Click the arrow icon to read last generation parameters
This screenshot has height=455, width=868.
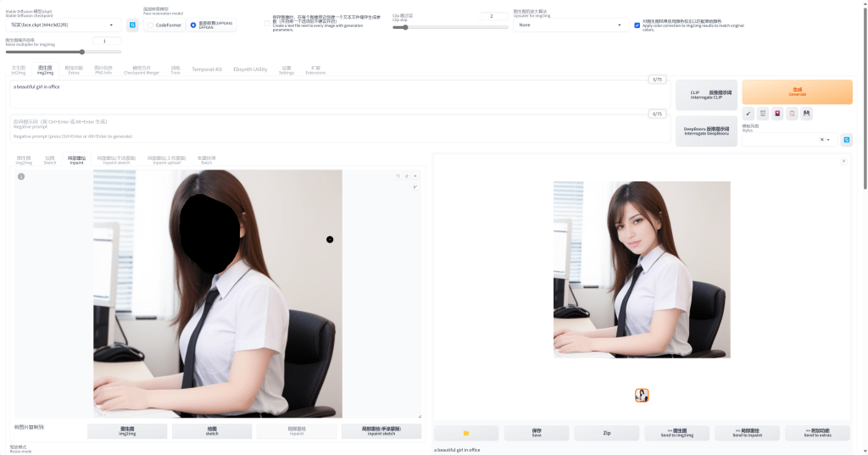pos(749,114)
